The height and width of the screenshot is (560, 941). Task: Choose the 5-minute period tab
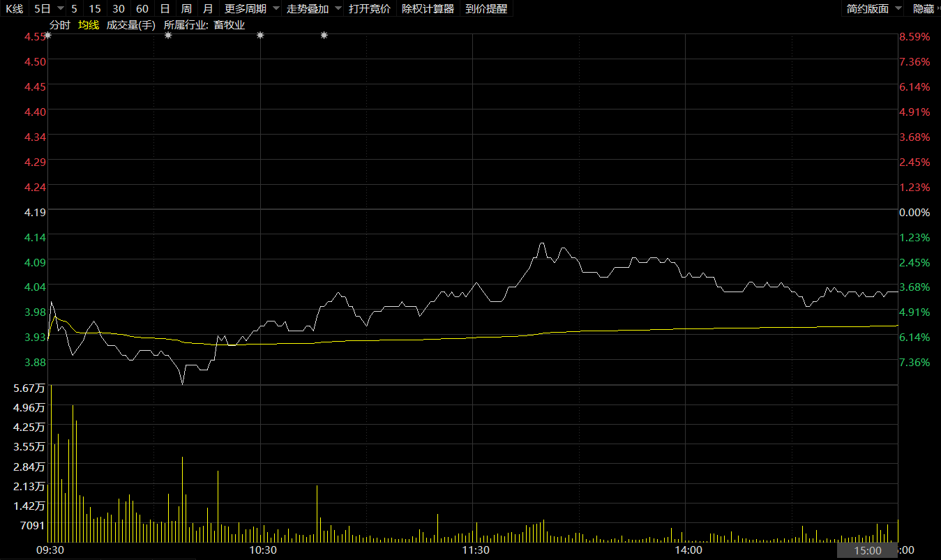click(x=74, y=8)
